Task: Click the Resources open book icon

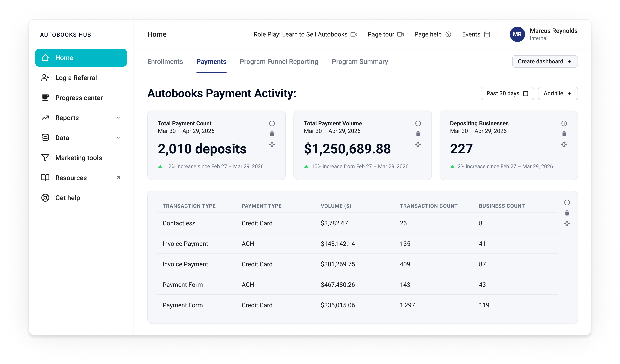Action: (45, 178)
